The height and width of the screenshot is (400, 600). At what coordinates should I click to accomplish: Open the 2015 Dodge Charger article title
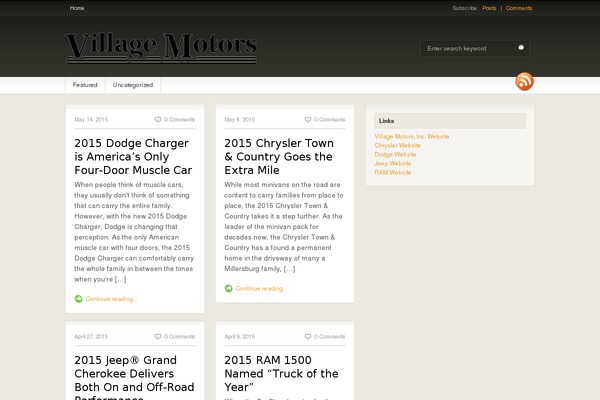pos(133,157)
